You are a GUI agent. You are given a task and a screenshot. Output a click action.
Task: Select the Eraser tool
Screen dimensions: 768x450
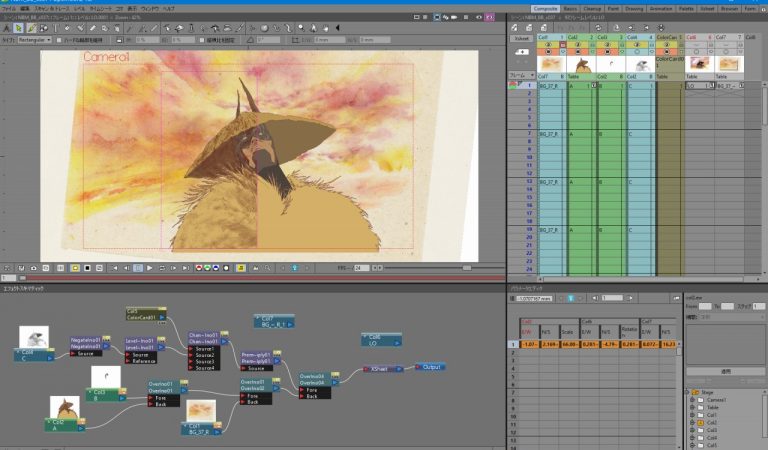(92, 28)
